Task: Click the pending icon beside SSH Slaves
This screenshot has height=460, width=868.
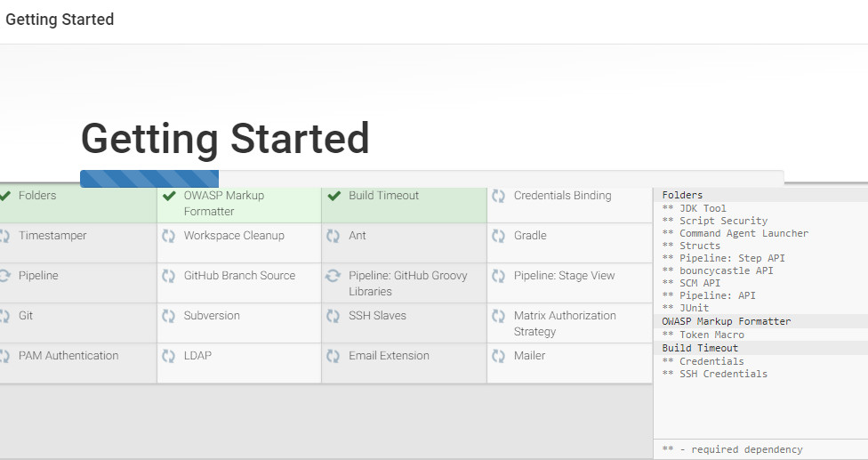Action: tap(333, 316)
